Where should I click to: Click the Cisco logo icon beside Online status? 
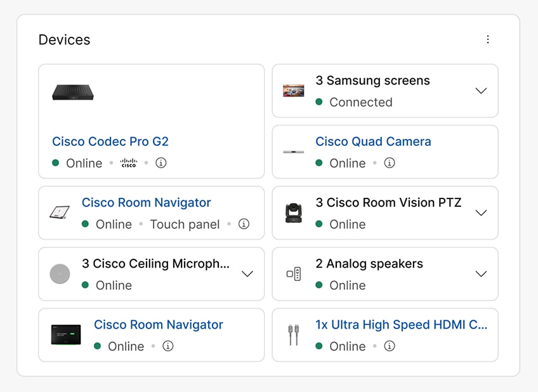(129, 163)
